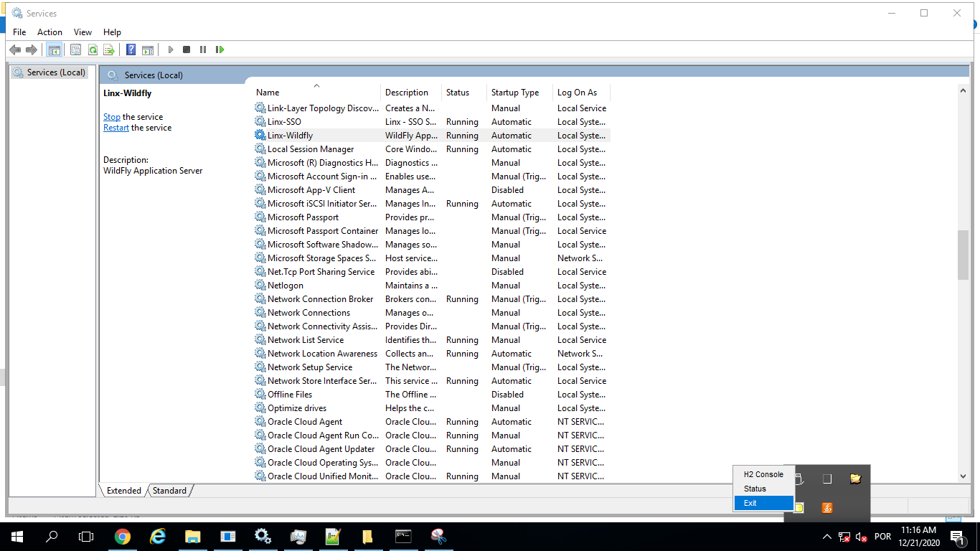This screenshot has width=980, height=551.
Task: Open the Command Prompt taskbar icon
Action: pyautogui.click(x=403, y=537)
